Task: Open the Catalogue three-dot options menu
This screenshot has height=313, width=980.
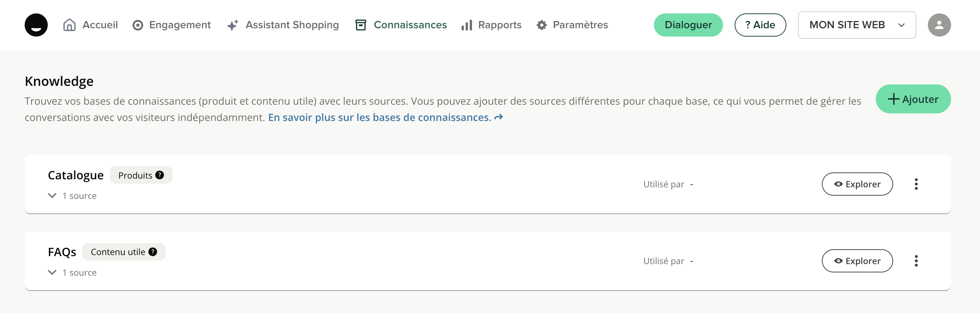Action: tap(916, 184)
